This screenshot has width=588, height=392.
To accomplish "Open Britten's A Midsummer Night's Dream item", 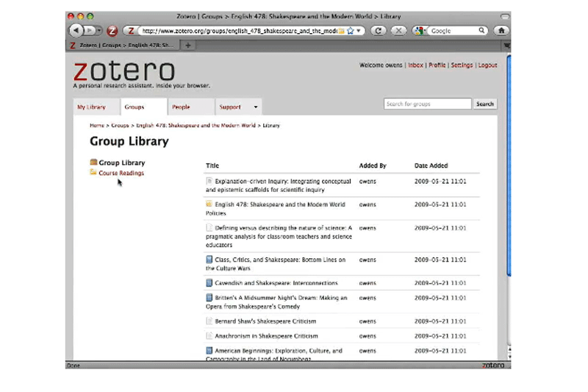I will (276, 302).
